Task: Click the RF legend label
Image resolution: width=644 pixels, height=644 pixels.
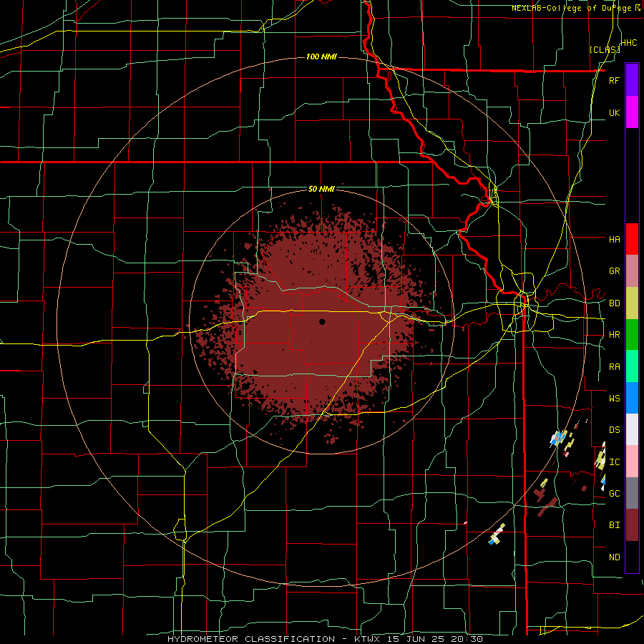Action: pos(614,80)
